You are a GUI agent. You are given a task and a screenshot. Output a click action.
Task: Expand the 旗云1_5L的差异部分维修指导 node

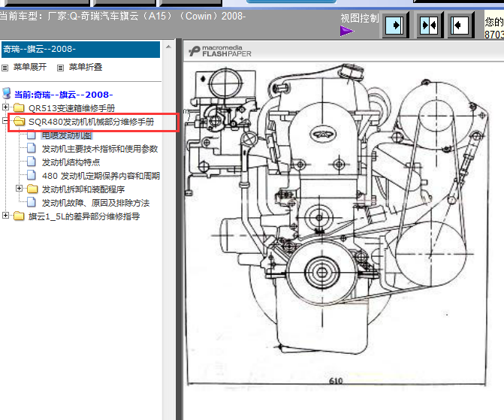pyautogui.click(x=5, y=216)
